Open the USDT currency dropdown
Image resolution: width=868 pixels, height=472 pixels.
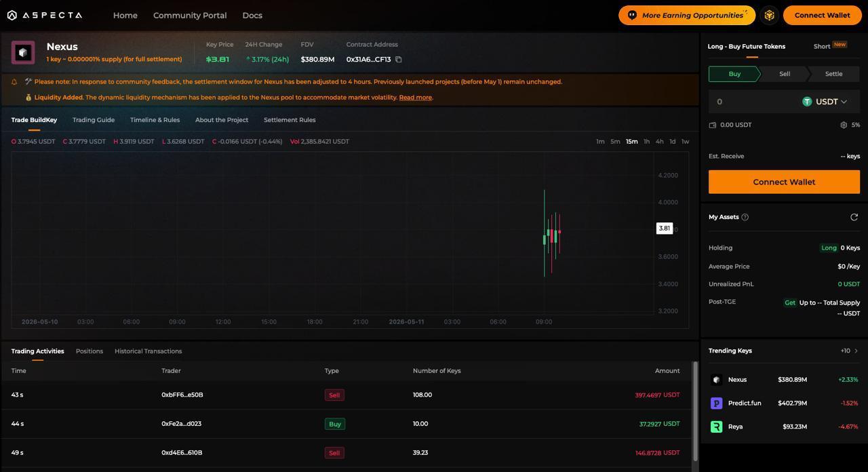825,102
